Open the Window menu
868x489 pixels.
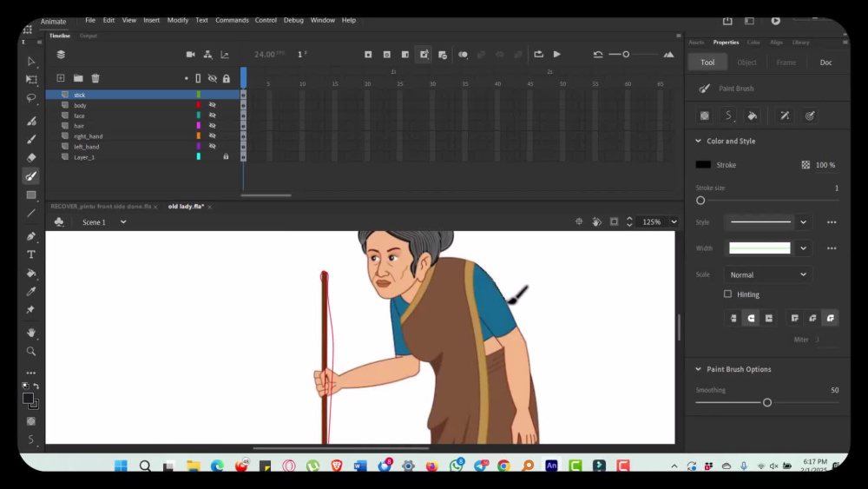(x=323, y=20)
